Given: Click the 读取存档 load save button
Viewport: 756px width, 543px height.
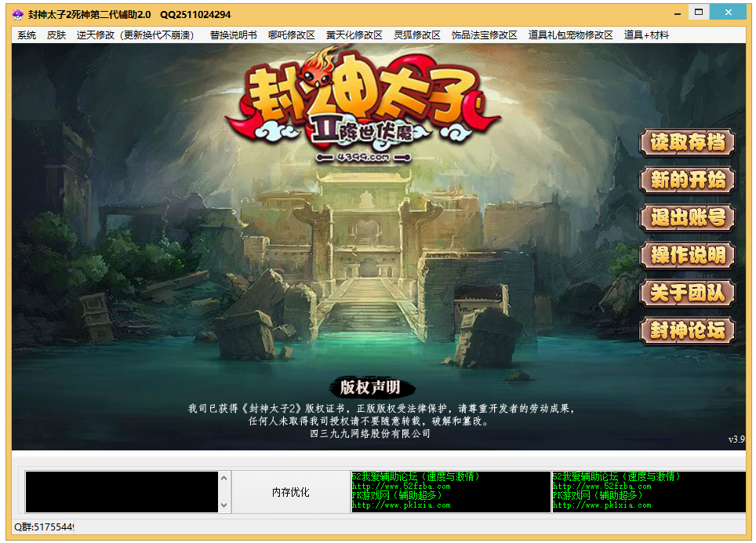Looking at the screenshot, I should tap(687, 144).
